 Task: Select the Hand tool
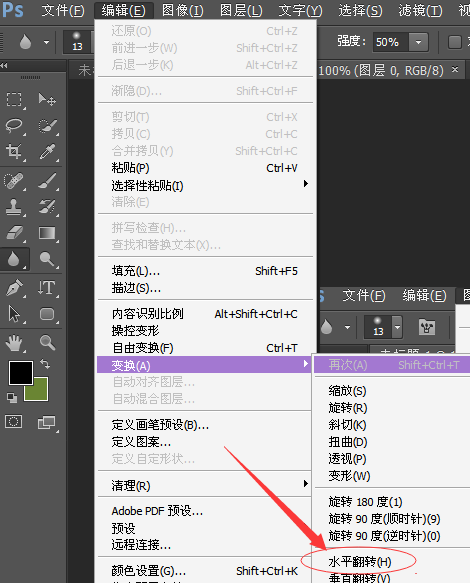pyautogui.click(x=14, y=343)
